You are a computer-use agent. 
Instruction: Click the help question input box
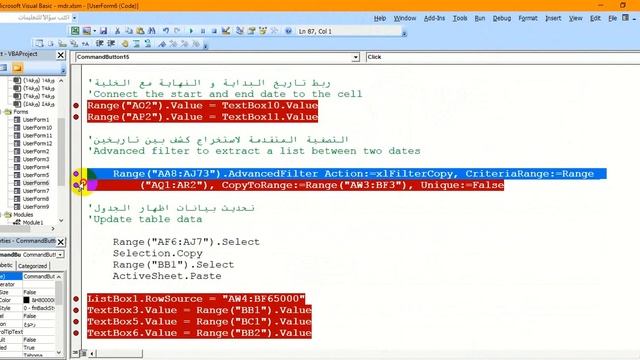point(36,18)
